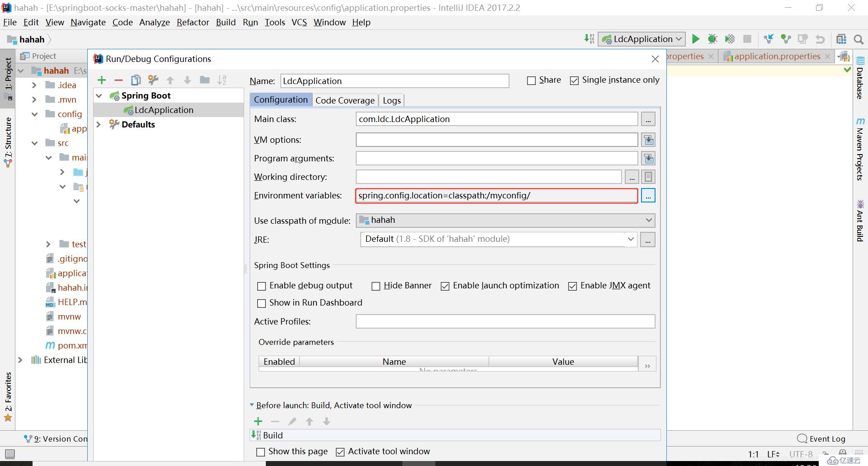
Task: Select Build in Before launch list
Action: 455,435
